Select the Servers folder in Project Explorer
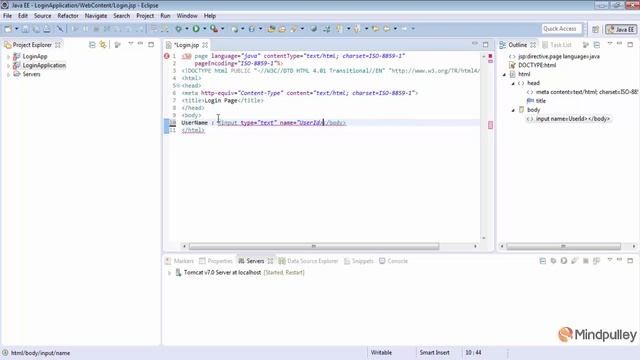 31,74
